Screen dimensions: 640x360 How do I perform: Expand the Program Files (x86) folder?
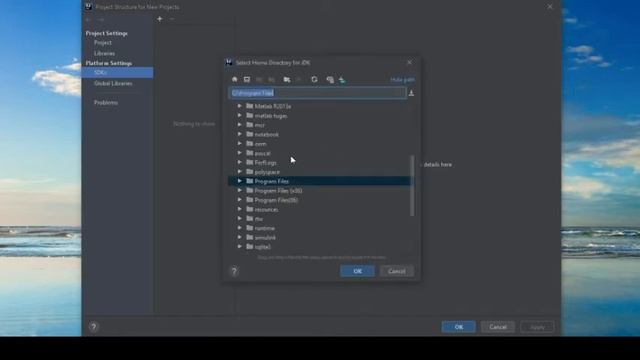coord(240,191)
